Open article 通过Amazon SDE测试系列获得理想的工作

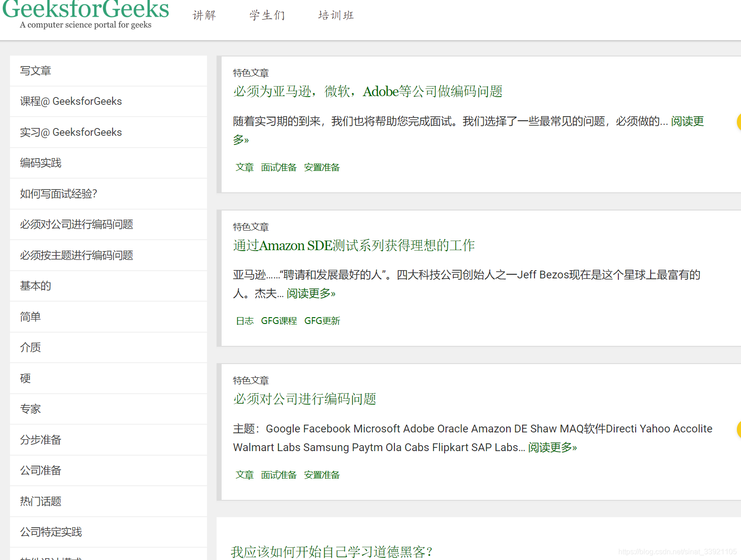[x=354, y=246]
